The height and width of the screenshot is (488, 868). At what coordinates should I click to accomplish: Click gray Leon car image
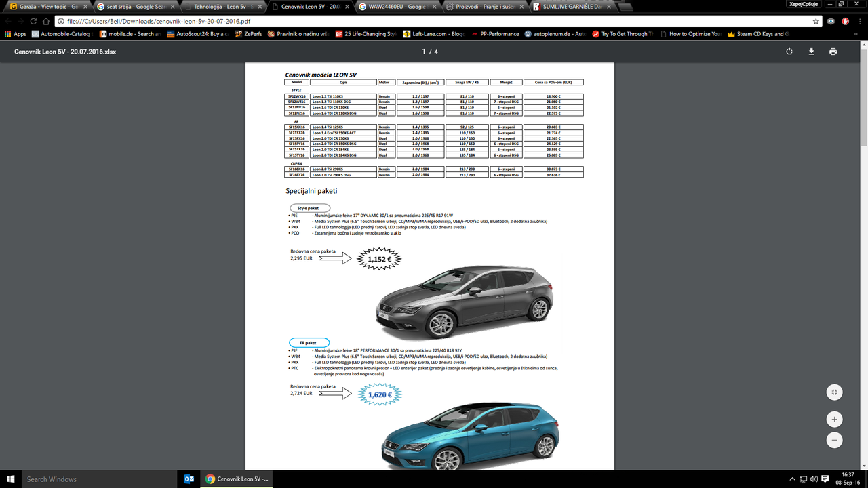coord(465,303)
